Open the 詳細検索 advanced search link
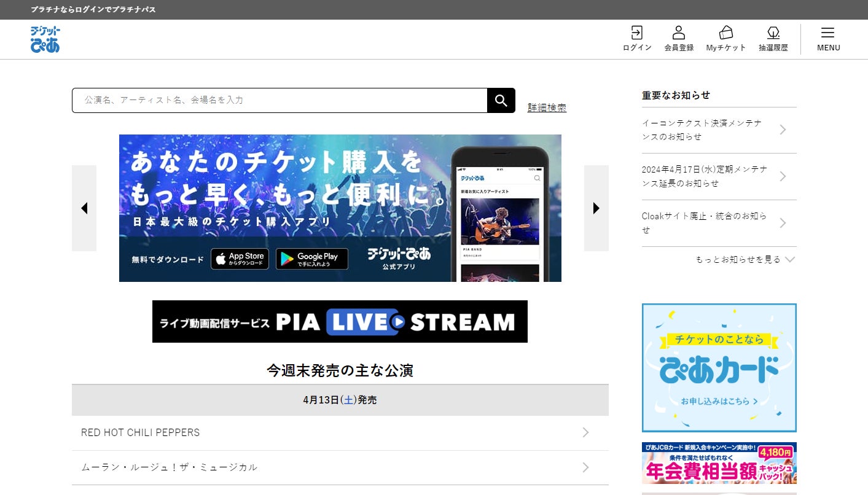This screenshot has height=495, width=868. click(x=547, y=107)
